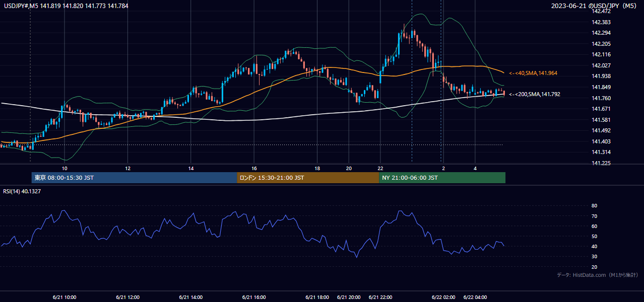Screen dimensions: 644x302
Task: Click the 6/21 16:00 date label
Action: pyautogui.click(x=254, y=297)
